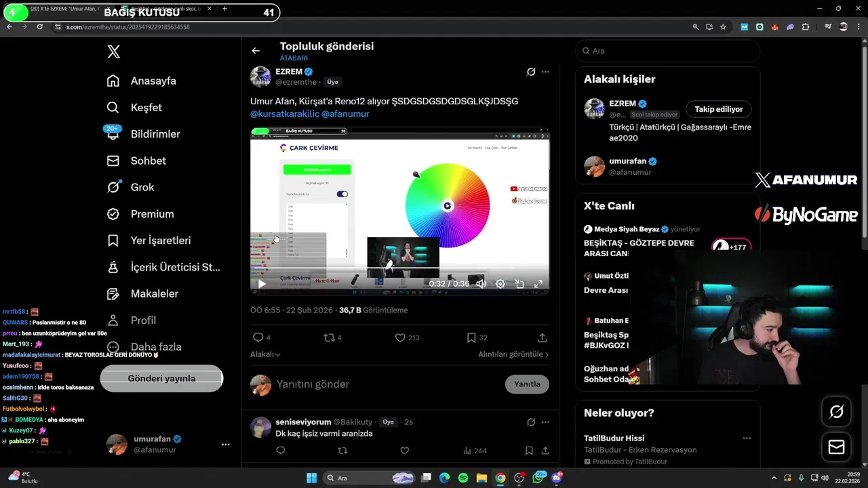This screenshot has width=868, height=488.
Task: Click the video progress bar
Action: pyautogui.click(x=400, y=269)
